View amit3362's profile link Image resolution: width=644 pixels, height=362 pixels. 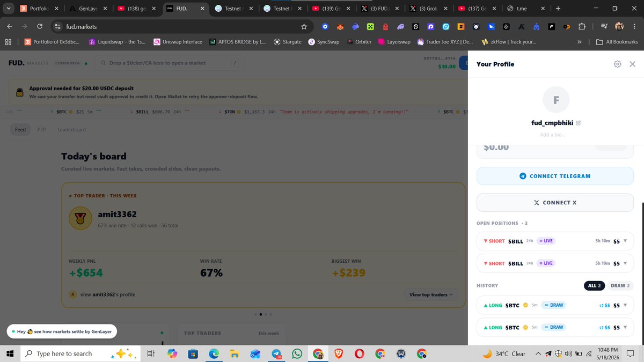pyautogui.click(x=107, y=294)
